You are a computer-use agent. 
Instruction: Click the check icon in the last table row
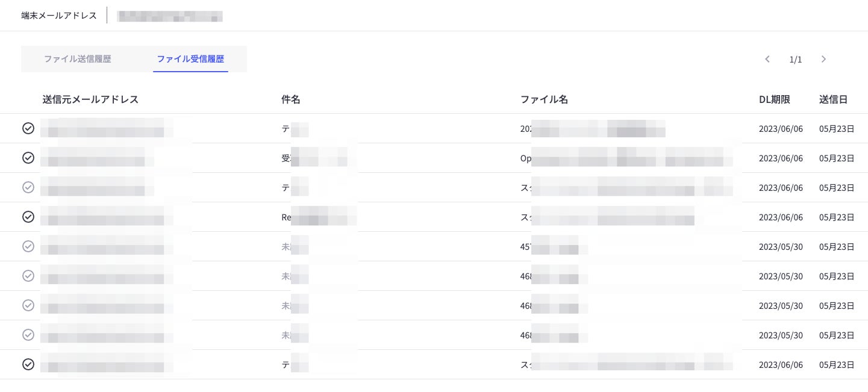tap(28, 364)
